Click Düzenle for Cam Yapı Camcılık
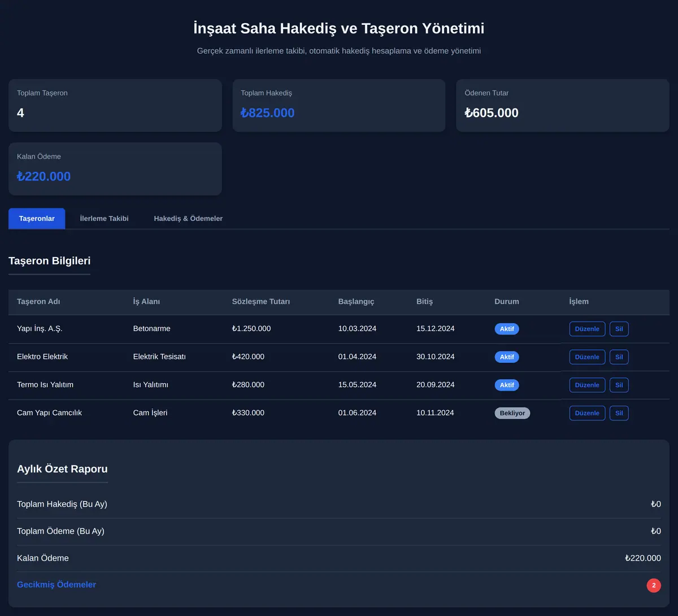678x616 pixels. pos(587,413)
